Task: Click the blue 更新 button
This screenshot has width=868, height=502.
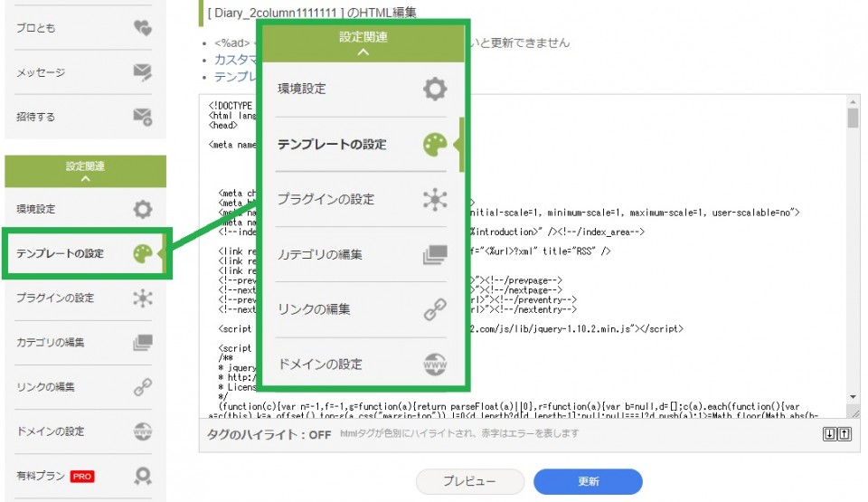Action: (x=588, y=481)
